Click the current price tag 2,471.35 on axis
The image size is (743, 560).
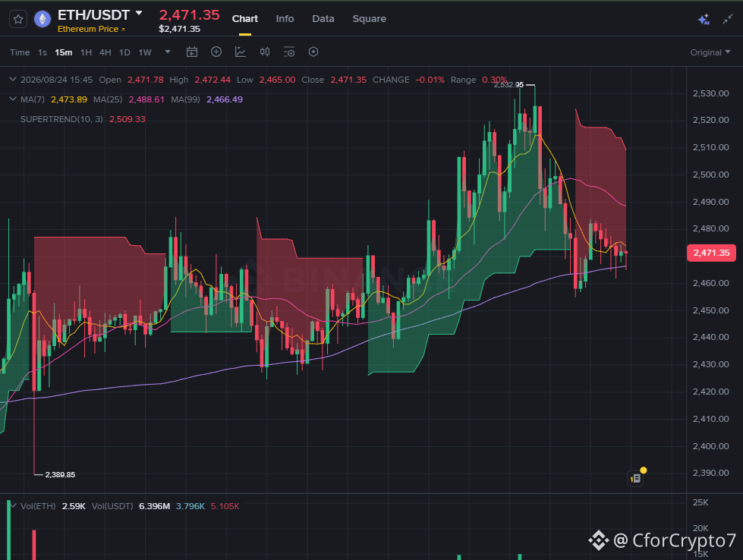tap(711, 253)
